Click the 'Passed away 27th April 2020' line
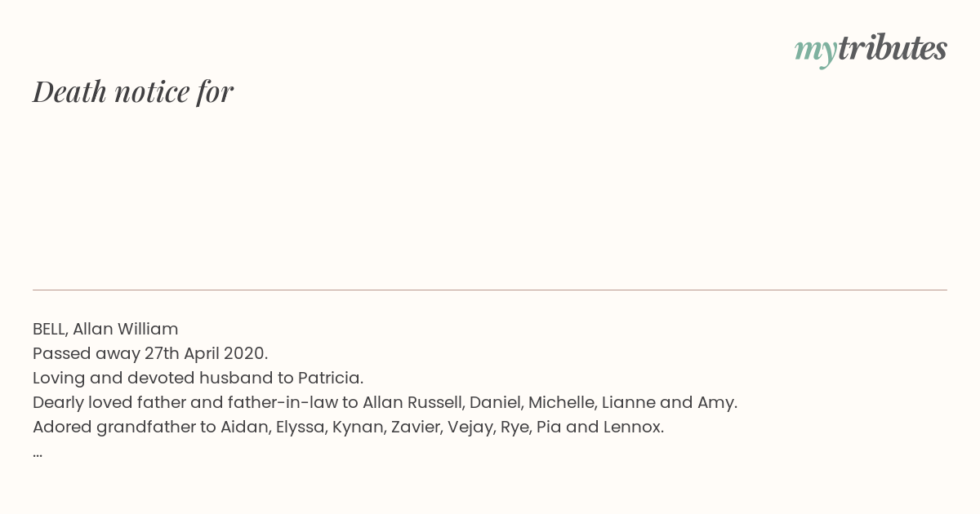 click(150, 354)
